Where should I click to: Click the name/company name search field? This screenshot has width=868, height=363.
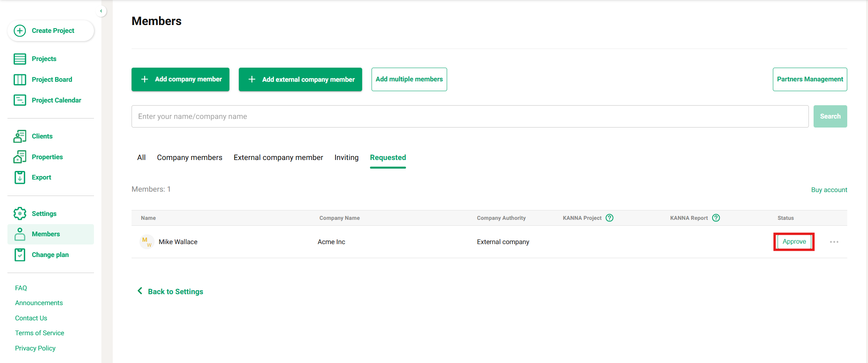[470, 116]
